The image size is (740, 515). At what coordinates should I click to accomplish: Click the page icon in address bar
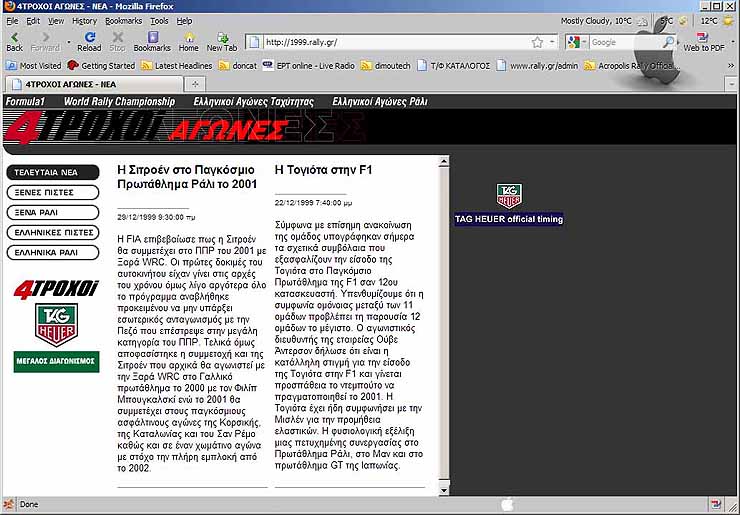point(254,42)
